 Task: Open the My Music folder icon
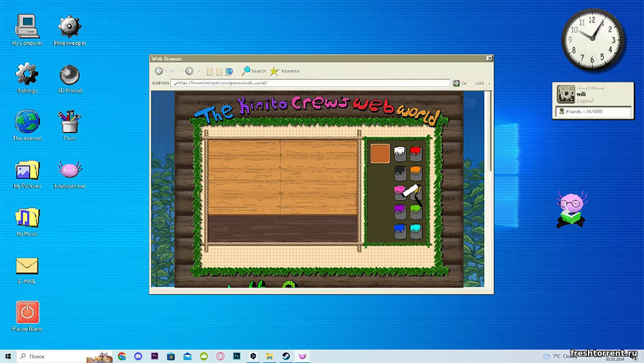pos(27,222)
